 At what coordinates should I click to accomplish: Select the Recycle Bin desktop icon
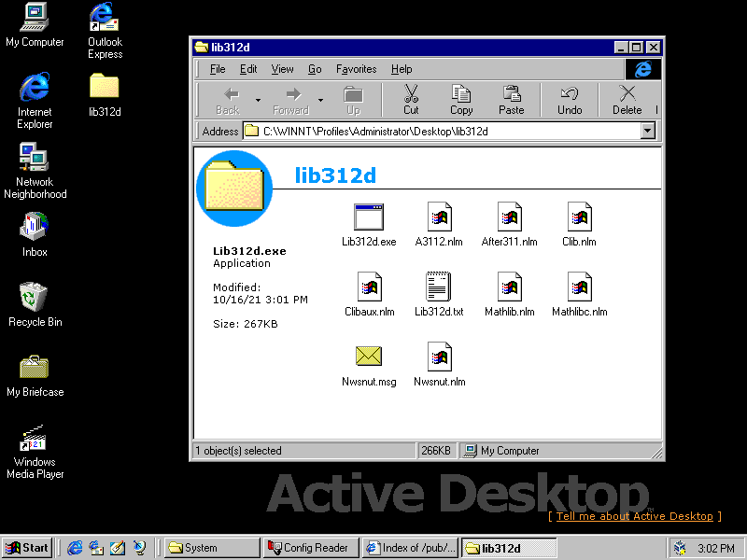coord(35,305)
